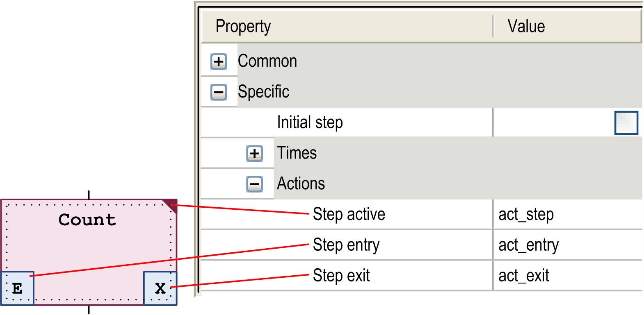Image resolution: width=644 pixels, height=315 pixels.
Task: Click the X exit action marker on the Count step
Action: click(160, 288)
